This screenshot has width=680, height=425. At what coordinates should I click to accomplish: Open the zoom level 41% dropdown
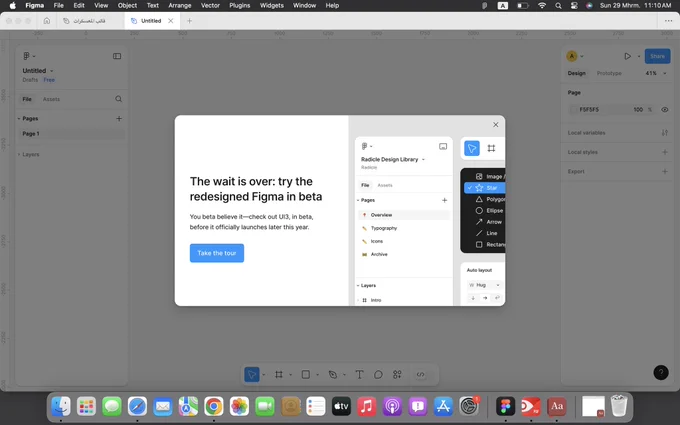(656, 73)
